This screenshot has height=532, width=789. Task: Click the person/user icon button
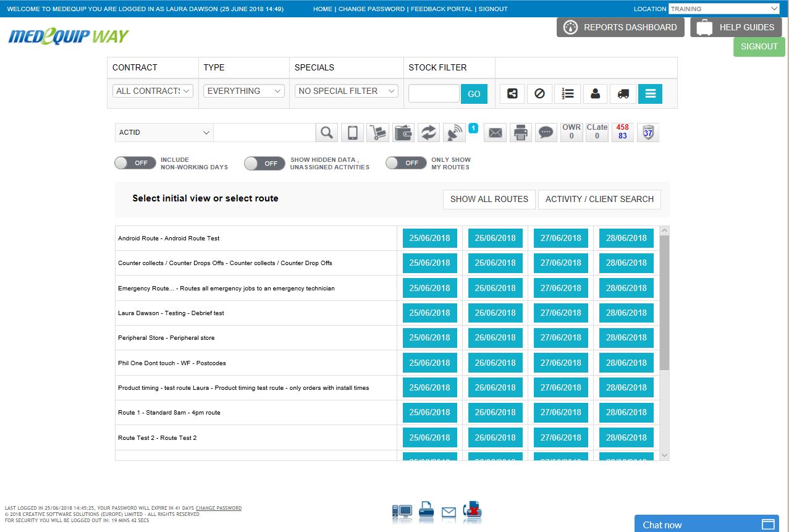[595, 93]
